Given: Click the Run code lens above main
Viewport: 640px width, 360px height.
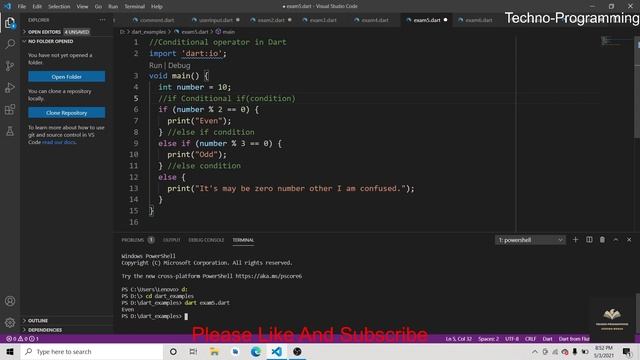Looking at the screenshot, I should (x=156, y=65).
